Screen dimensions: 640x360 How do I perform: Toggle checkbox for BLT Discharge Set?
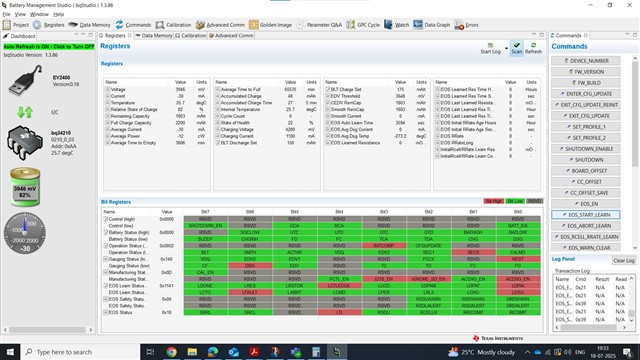[218, 143]
